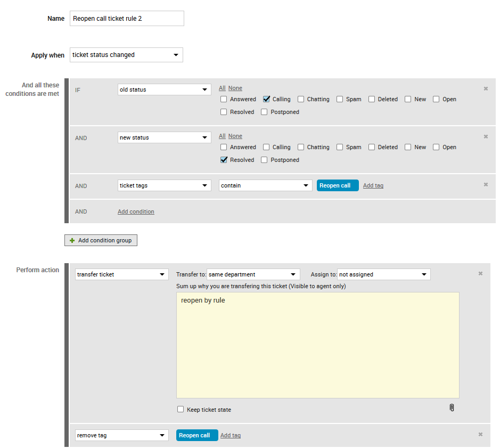This screenshot has height=448, width=500.
Task: Open the ticket tags contain operator dropdown
Action: 265,185
